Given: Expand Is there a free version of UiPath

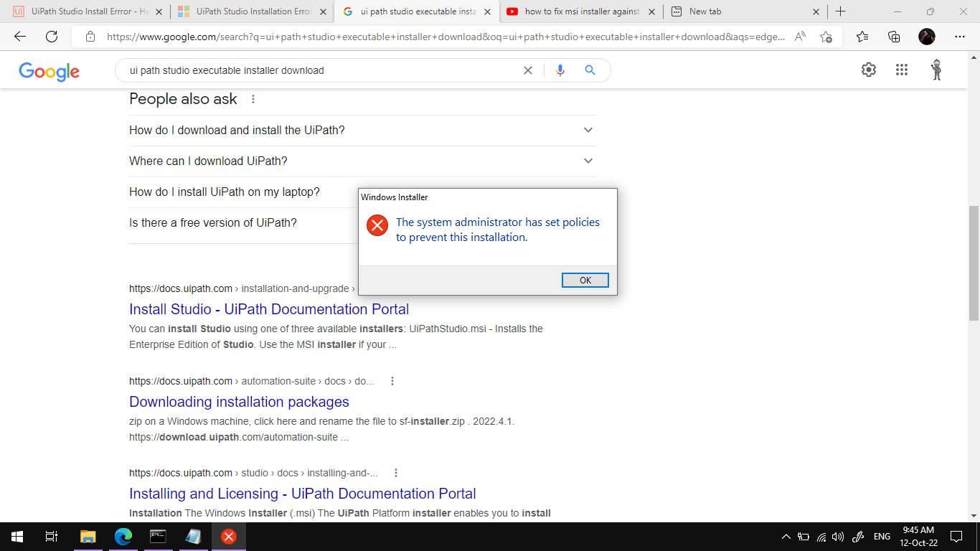Looking at the screenshot, I should point(242,223).
